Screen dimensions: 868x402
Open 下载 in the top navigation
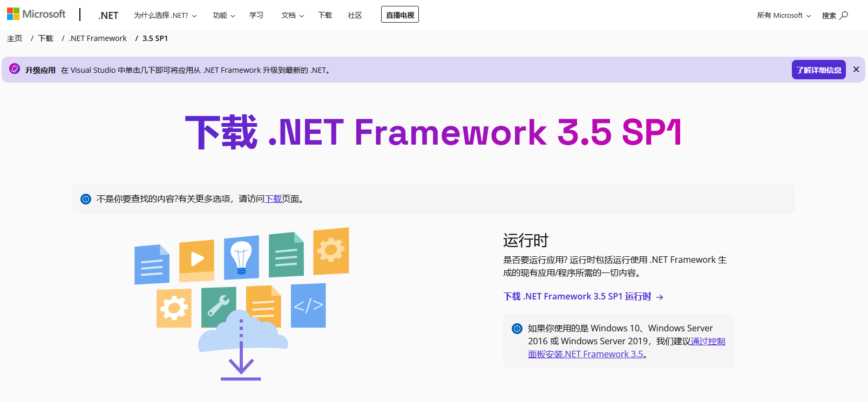325,15
